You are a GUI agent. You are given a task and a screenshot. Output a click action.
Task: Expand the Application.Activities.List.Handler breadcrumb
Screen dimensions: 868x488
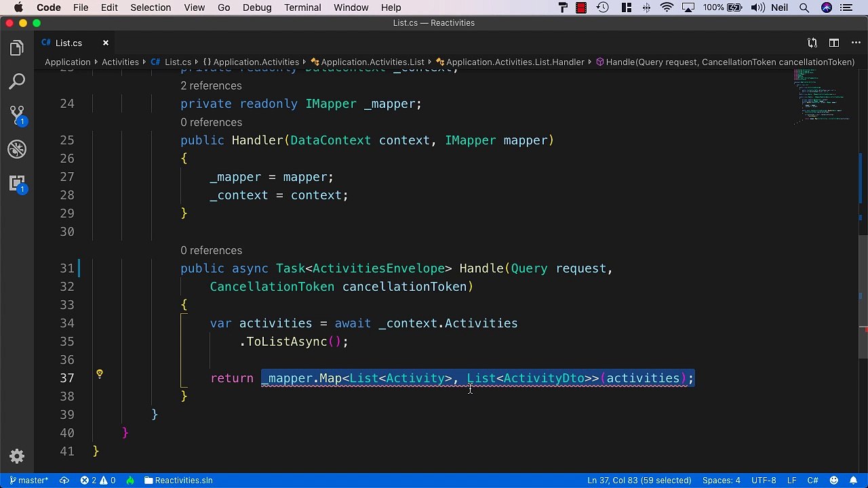click(x=514, y=62)
